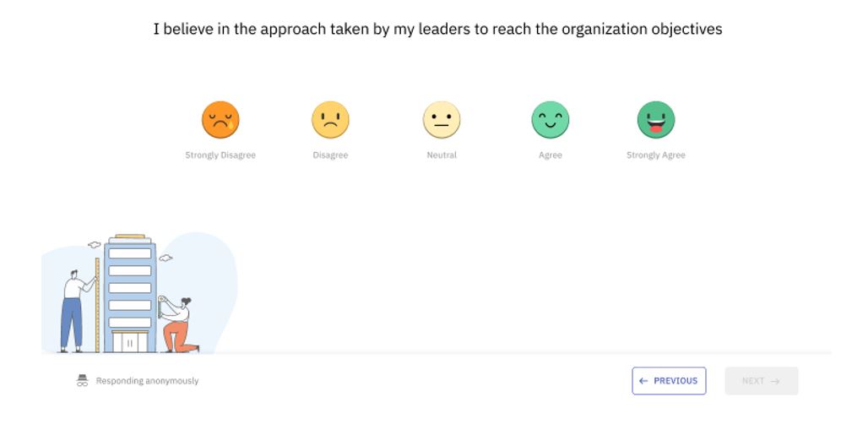Viewport: 868px width, 424px height.
Task: Click the standing man holding ruler
Action: coord(73,308)
